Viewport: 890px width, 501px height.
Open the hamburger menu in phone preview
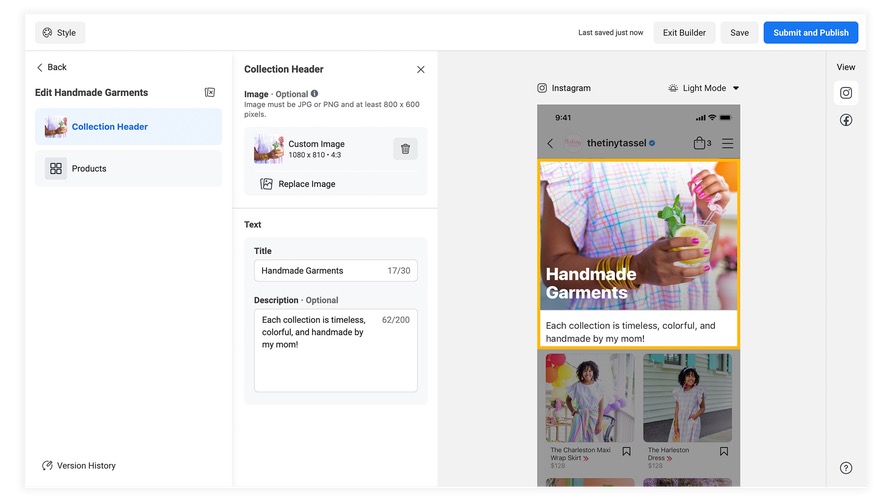[x=727, y=143]
